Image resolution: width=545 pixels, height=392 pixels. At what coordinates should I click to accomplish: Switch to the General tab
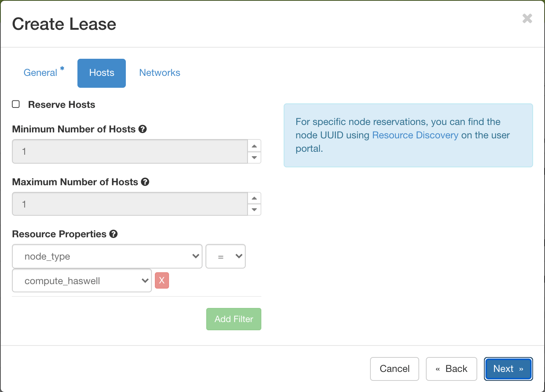click(41, 73)
